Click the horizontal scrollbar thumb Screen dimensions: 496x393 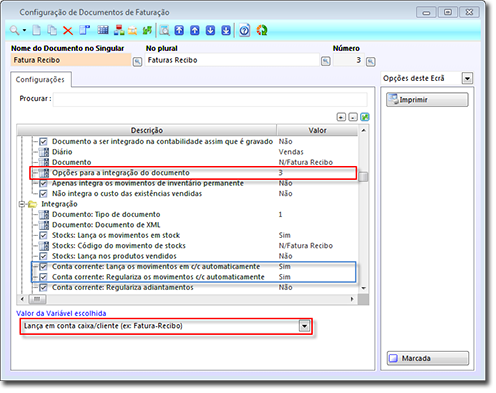coord(37,299)
